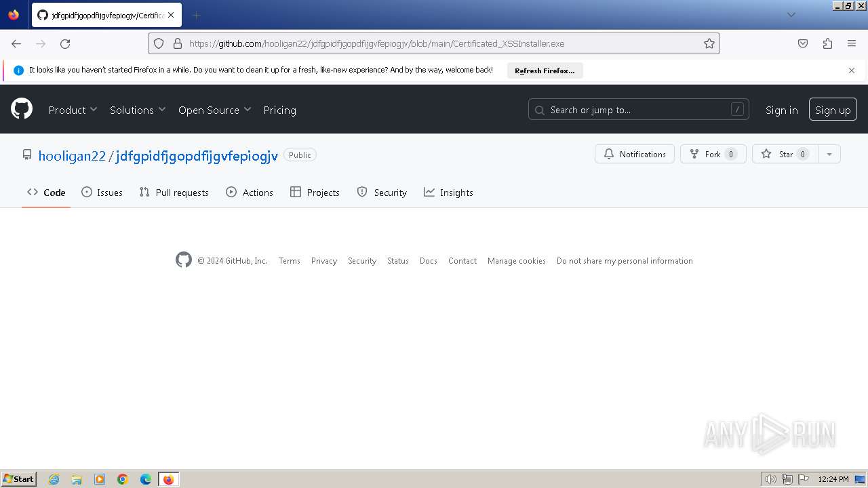Viewport: 868px width, 488px height.
Task: Fork the repository
Action: (713, 154)
